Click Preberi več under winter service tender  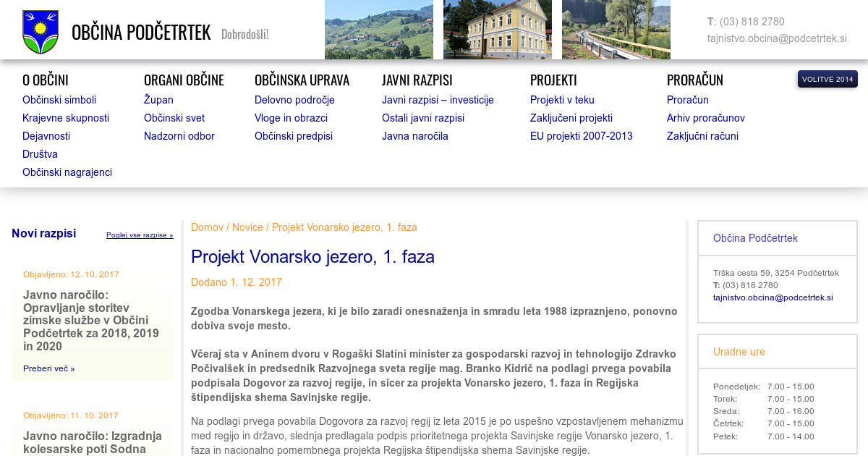click(x=48, y=368)
